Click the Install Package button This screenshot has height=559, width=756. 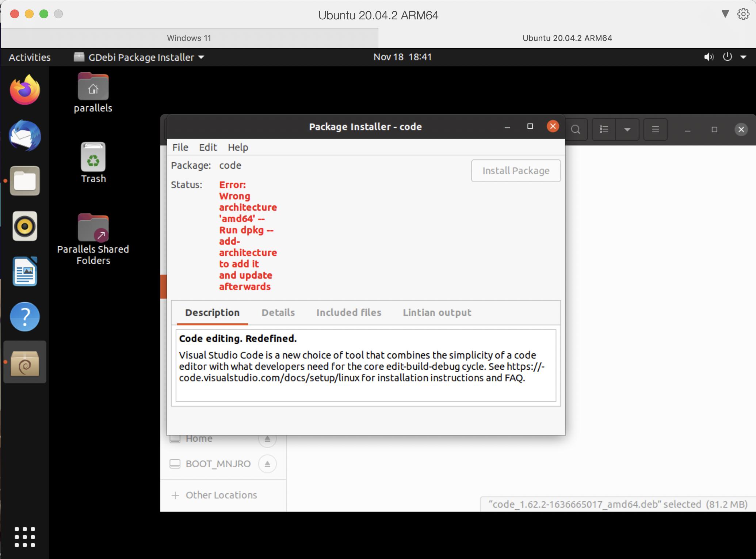[516, 171]
